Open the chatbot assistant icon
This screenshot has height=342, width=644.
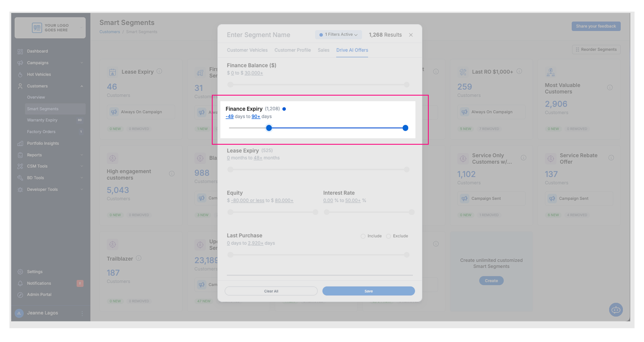click(x=616, y=310)
